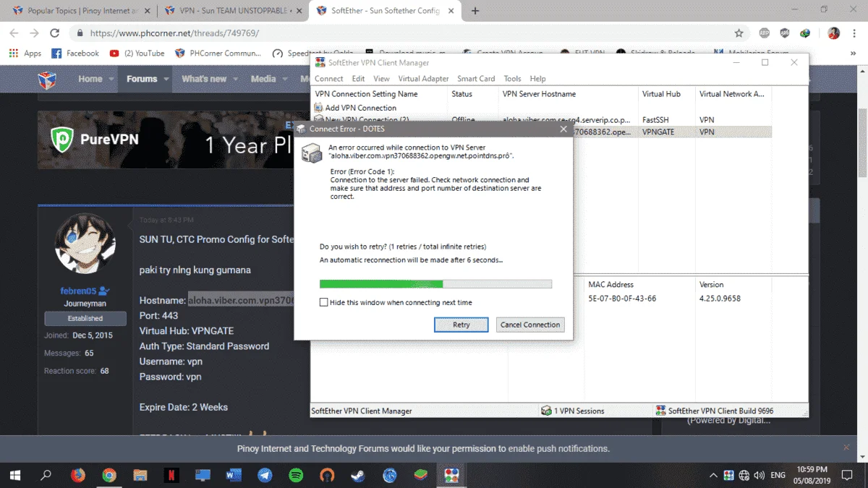Click the Retry button in Connect Error dialog
The image size is (868, 488).
(461, 325)
